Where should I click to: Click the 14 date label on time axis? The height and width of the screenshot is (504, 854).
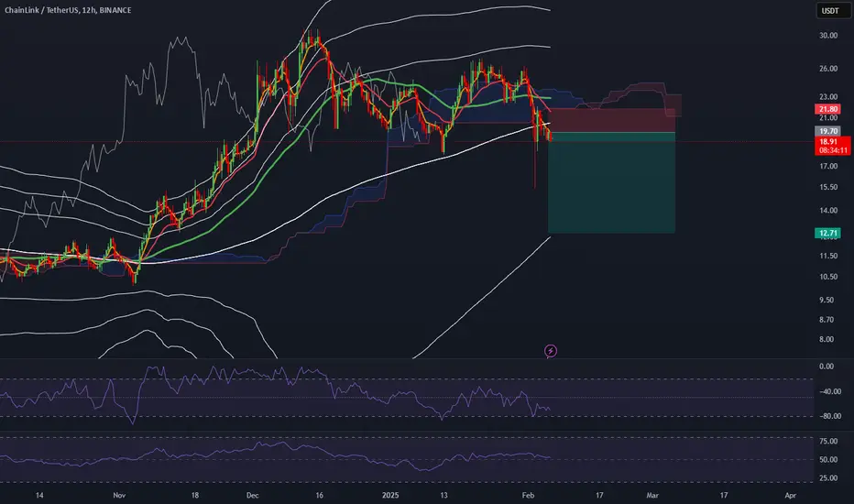[x=39, y=495]
